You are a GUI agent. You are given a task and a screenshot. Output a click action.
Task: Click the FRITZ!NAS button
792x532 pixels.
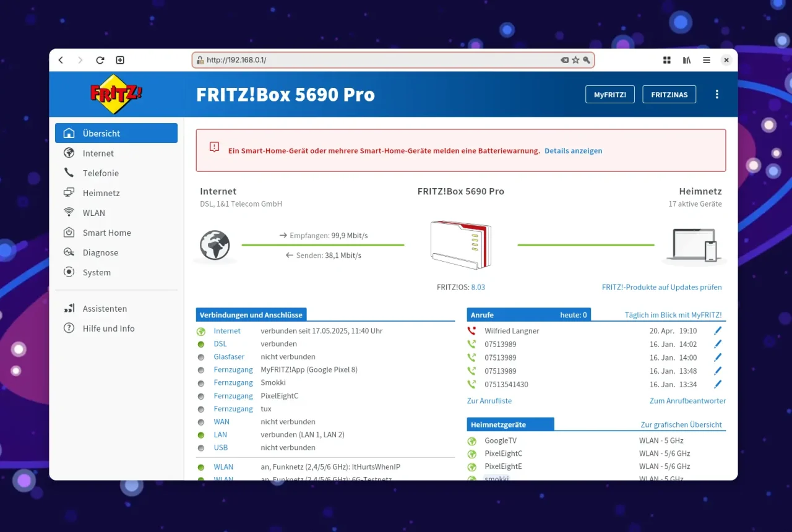tap(669, 95)
